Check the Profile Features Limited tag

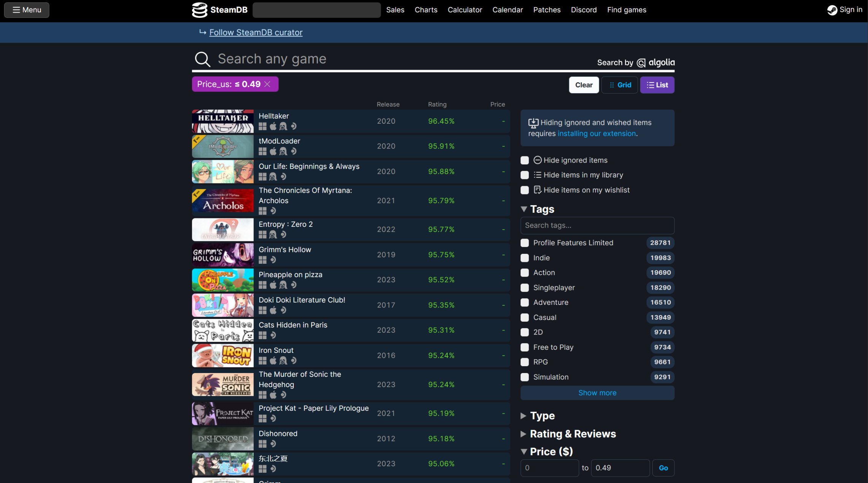coord(525,243)
